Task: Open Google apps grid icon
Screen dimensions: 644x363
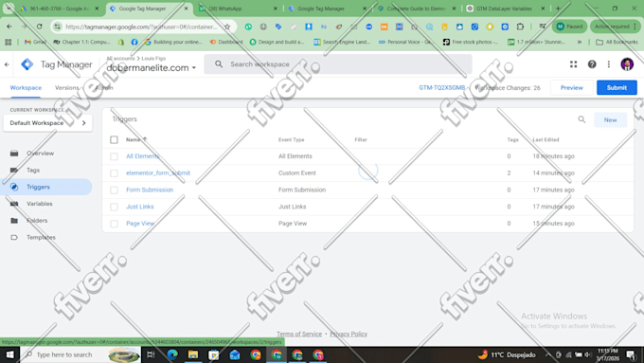Action: tap(573, 64)
